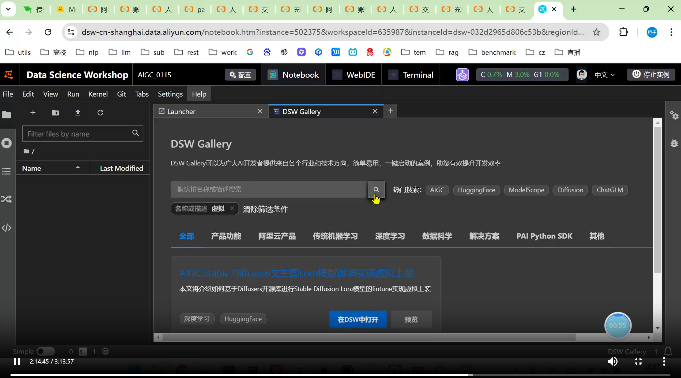Viewport: 681px width, 378px height.
Task: Click the blue open in DSW button
Action: (358, 319)
